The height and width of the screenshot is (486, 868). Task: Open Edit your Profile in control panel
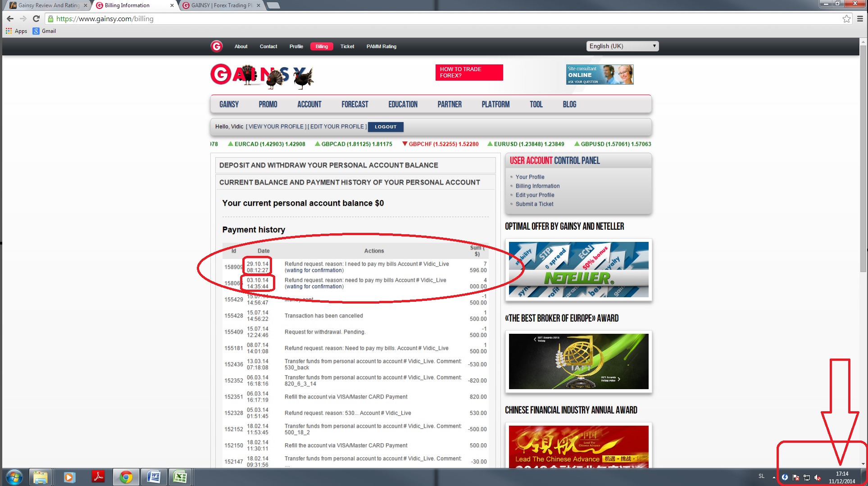tap(535, 195)
